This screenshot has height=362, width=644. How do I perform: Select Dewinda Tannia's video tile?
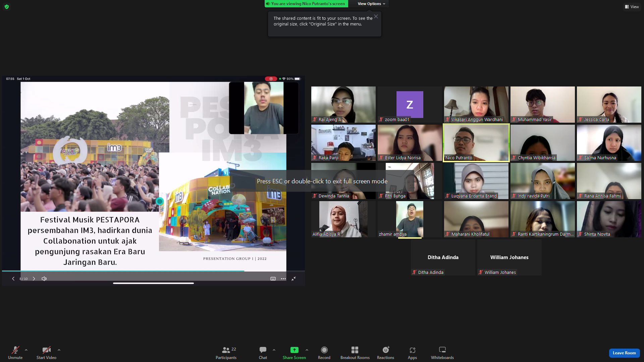point(343,181)
